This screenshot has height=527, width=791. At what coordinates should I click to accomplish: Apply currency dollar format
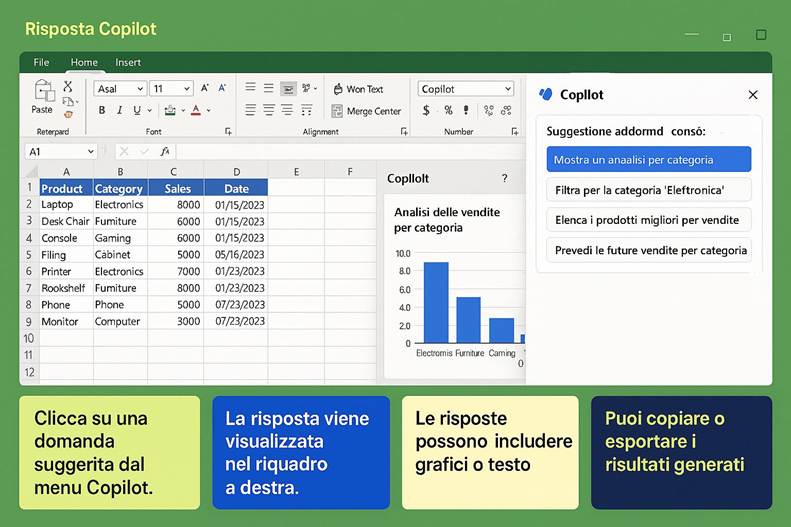click(x=426, y=110)
